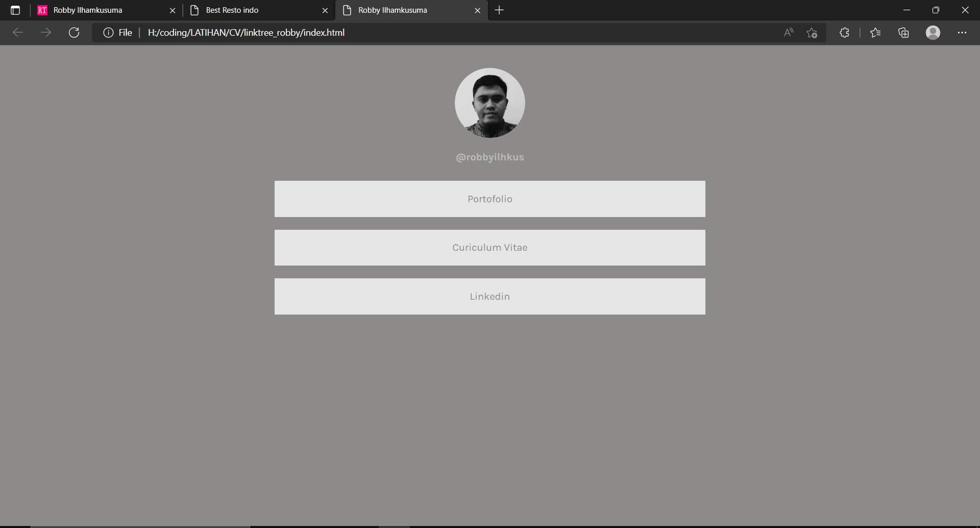View site information icon next to File
Image resolution: width=980 pixels, height=528 pixels.
tap(108, 33)
